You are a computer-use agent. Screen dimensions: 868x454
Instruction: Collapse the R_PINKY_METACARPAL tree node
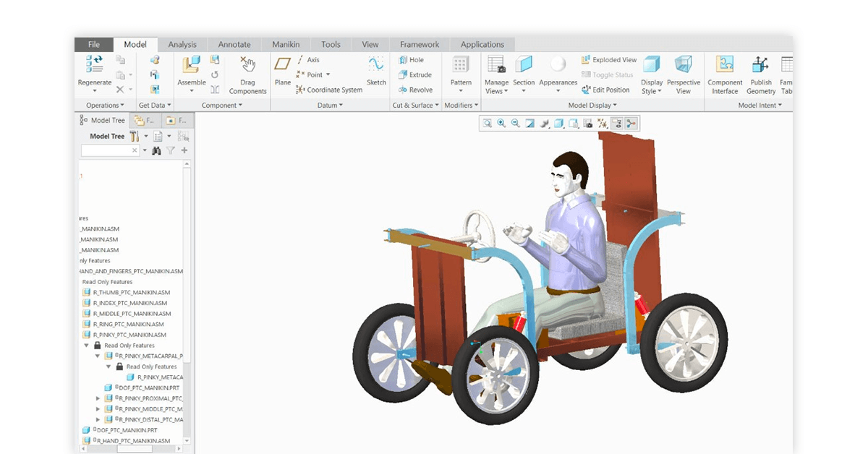(98, 356)
